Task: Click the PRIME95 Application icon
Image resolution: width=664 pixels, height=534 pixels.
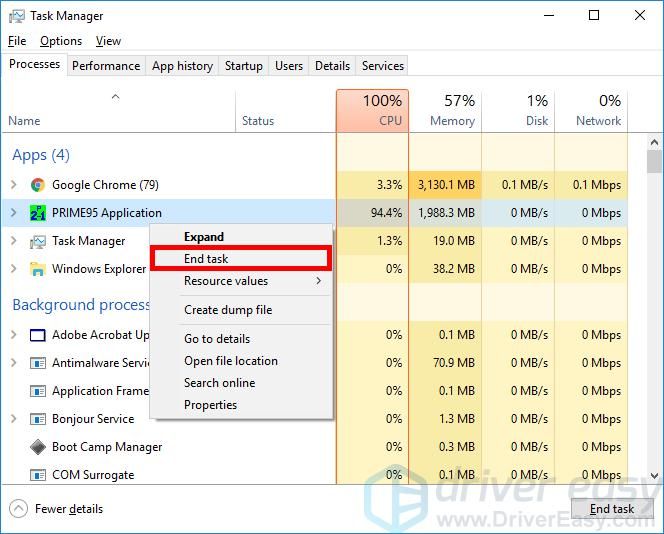Action: tap(38, 213)
